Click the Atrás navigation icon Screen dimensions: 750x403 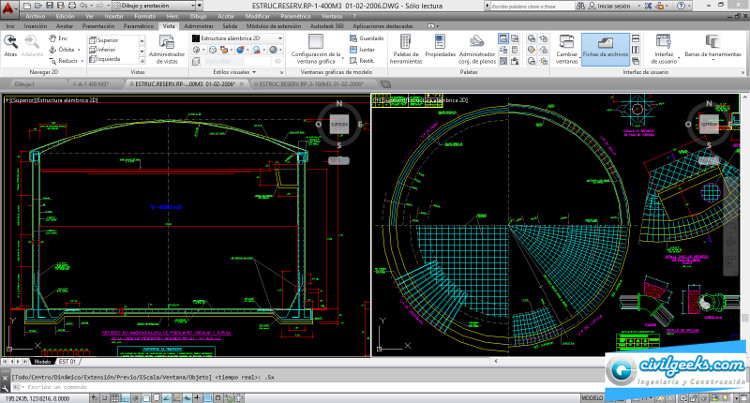[10, 41]
